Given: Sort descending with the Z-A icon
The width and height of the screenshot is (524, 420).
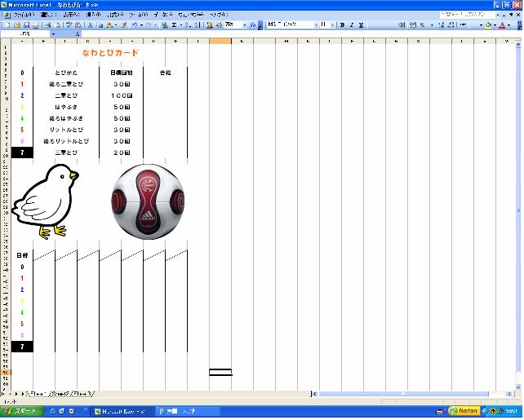Looking at the screenshot, I should (198, 25).
